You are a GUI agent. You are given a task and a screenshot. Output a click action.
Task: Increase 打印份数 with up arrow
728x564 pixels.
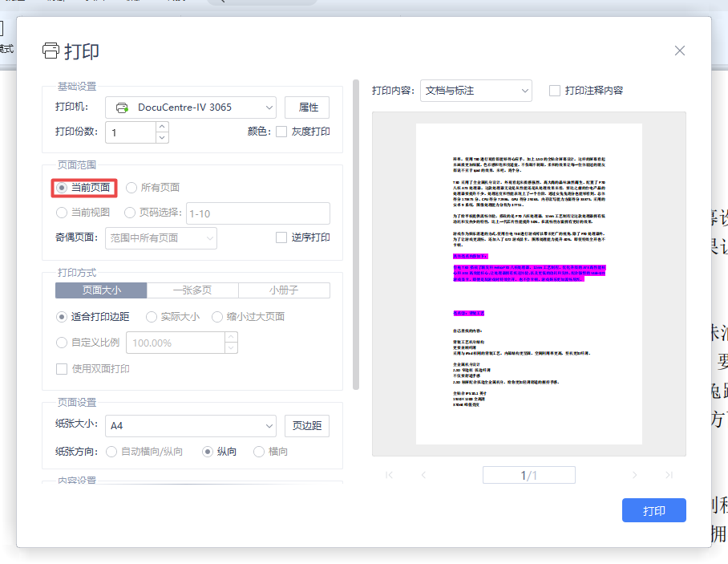pyautogui.click(x=162, y=127)
